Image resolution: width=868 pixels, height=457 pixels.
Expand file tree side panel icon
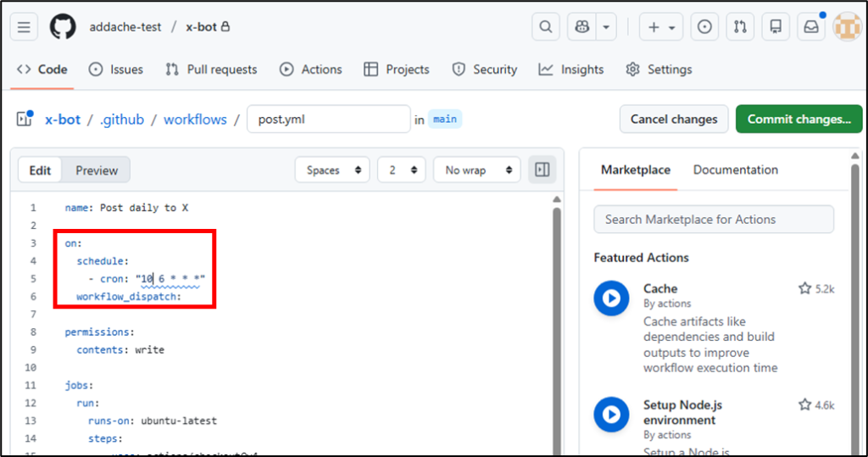[x=24, y=120]
